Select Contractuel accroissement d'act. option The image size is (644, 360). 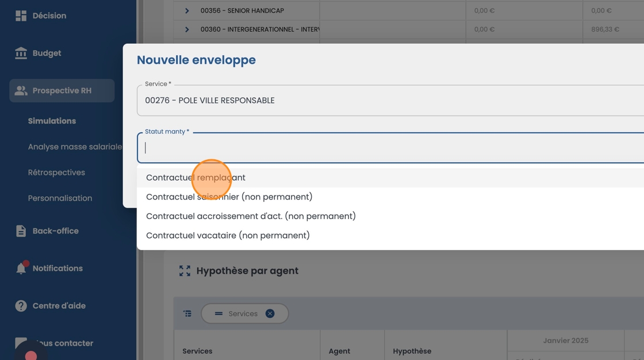(251, 216)
